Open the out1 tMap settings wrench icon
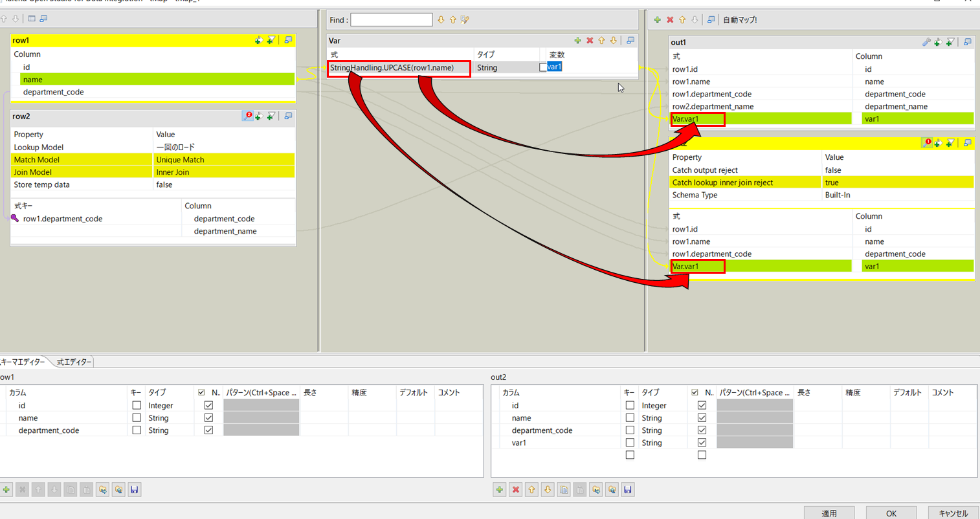This screenshot has height=519, width=980. pyautogui.click(x=926, y=42)
